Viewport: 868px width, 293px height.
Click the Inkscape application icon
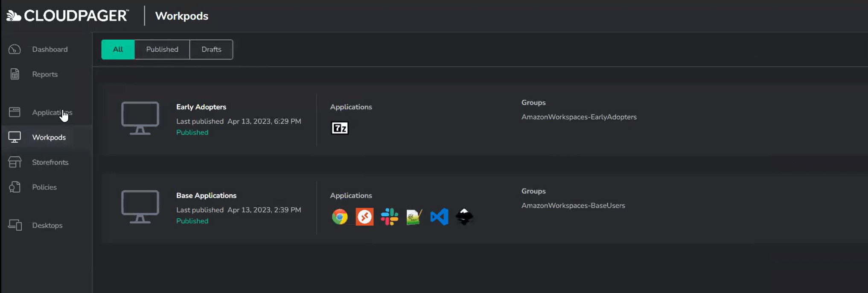click(464, 217)
